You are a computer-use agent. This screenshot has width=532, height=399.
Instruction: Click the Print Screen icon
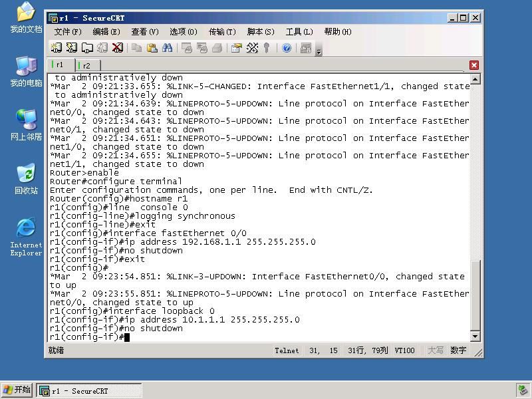pyautogui.click(x=187, y=48)
